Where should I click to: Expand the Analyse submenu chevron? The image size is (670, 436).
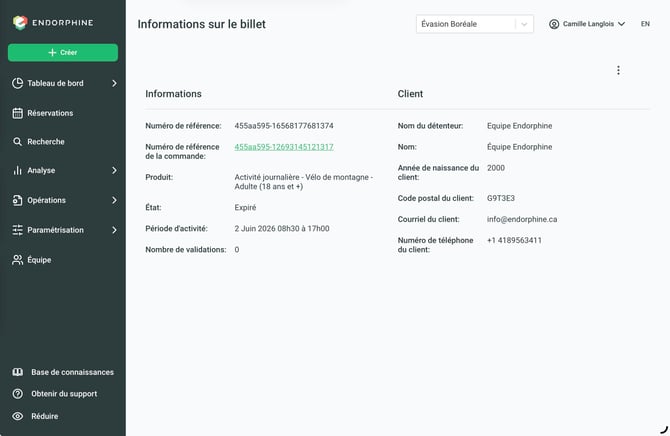coord(114,170)
